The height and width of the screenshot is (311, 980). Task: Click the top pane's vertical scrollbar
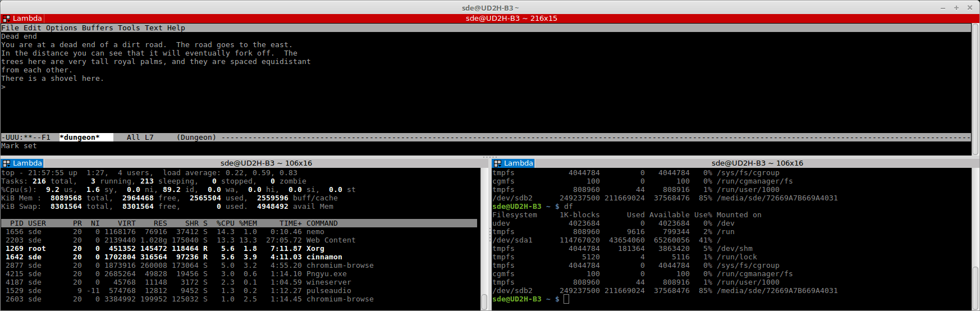975,84
